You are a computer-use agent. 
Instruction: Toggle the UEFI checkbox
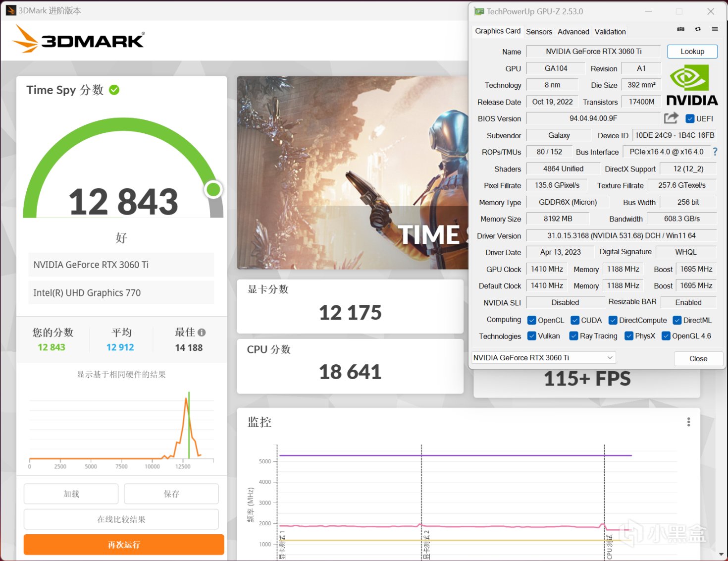click(690, 118)
